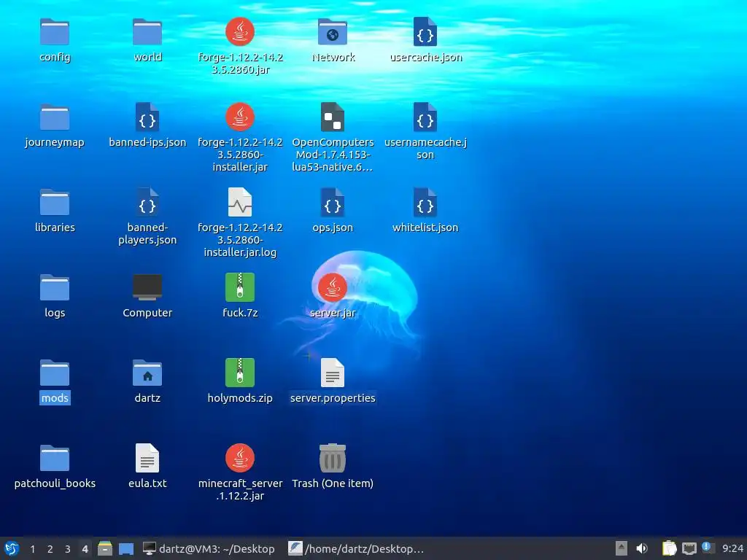Click the show desktop taskbar icon
The height and width of the screenshot is (560, 747).
click(126, 549)
